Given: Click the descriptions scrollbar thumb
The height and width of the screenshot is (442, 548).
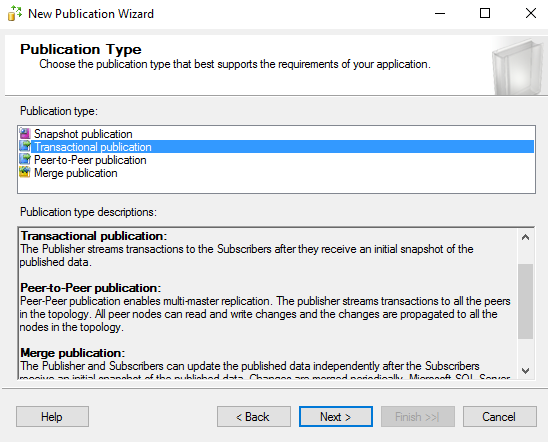Looking at the screenshot, I should coord(525,301).
